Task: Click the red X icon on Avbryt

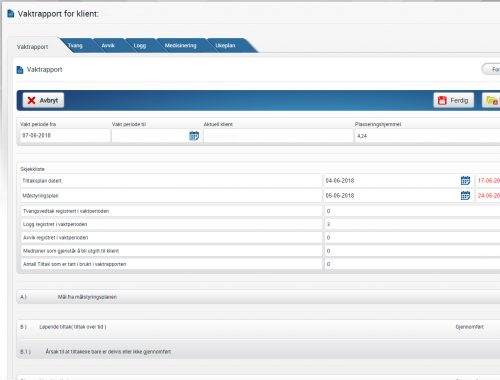Action: [31, 100]
